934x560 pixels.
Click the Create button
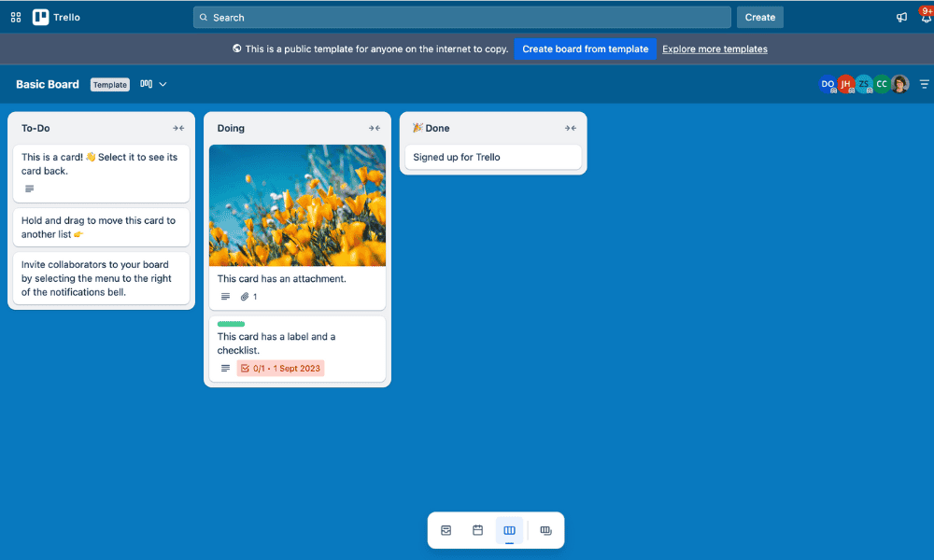(x=759, y=17)
